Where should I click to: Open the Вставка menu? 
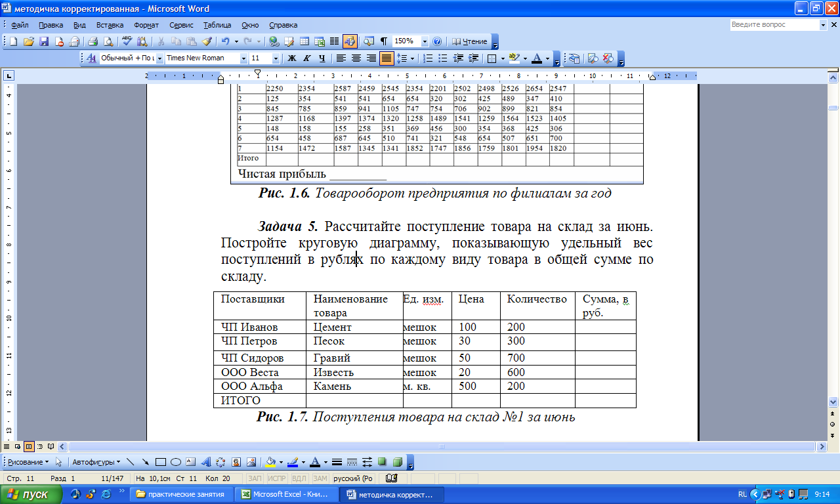[110, 25]
